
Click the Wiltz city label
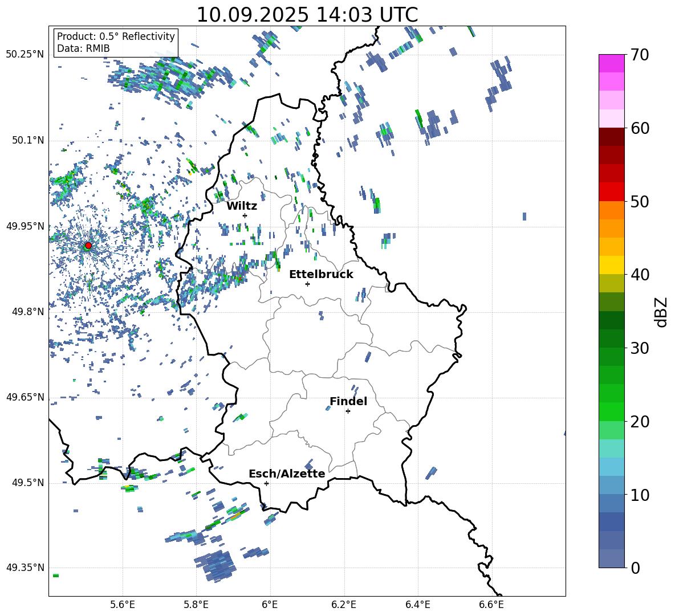[242, 206]
